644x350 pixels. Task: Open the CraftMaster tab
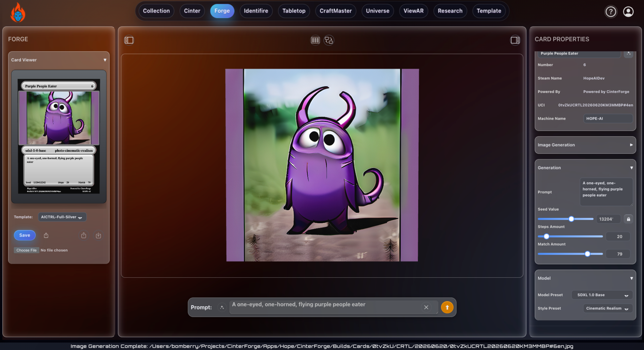tap(335, 11)
